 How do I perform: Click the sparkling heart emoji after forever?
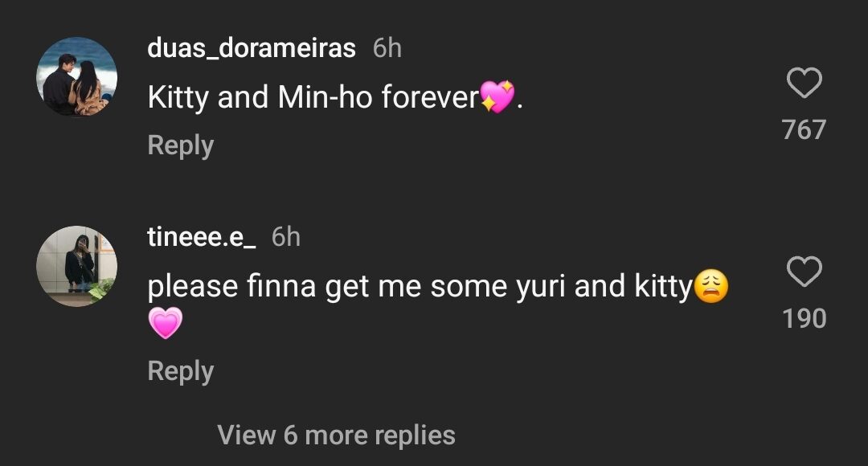(x=496, y=100)
